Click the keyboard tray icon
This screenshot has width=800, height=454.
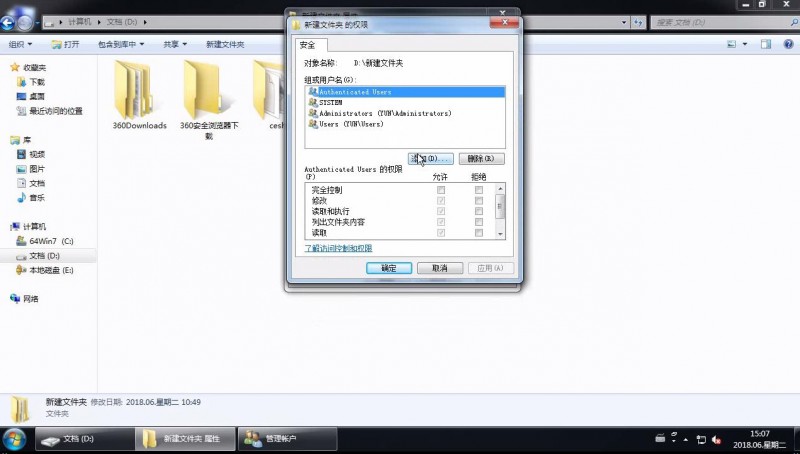tap(660, 438)
